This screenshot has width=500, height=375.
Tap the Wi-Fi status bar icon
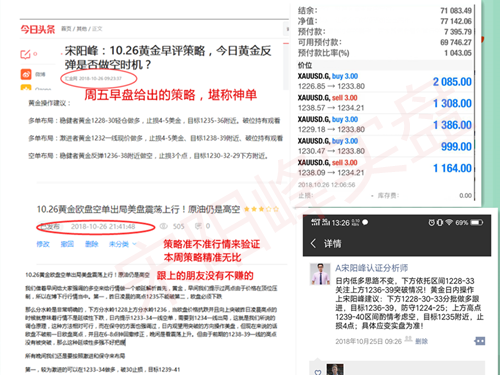point(449,222)
